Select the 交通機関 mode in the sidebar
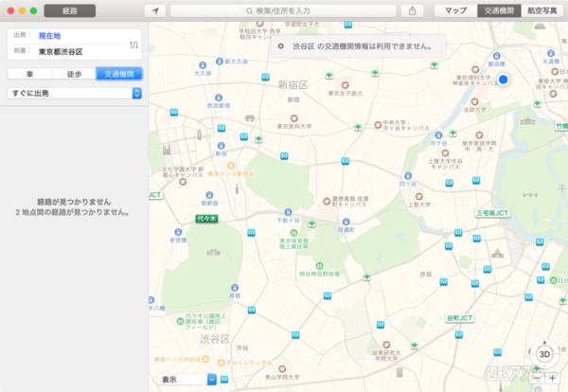 point(119,74)
